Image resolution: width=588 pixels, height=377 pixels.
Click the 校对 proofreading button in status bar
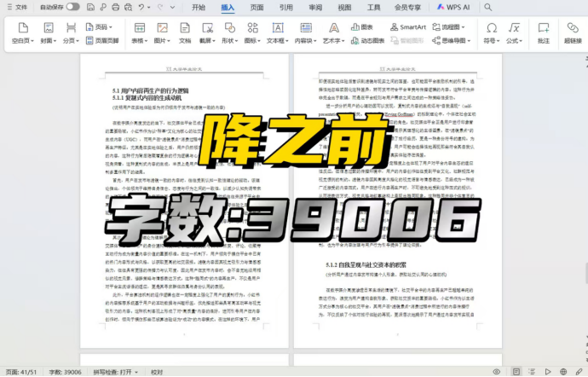[157, 372]
